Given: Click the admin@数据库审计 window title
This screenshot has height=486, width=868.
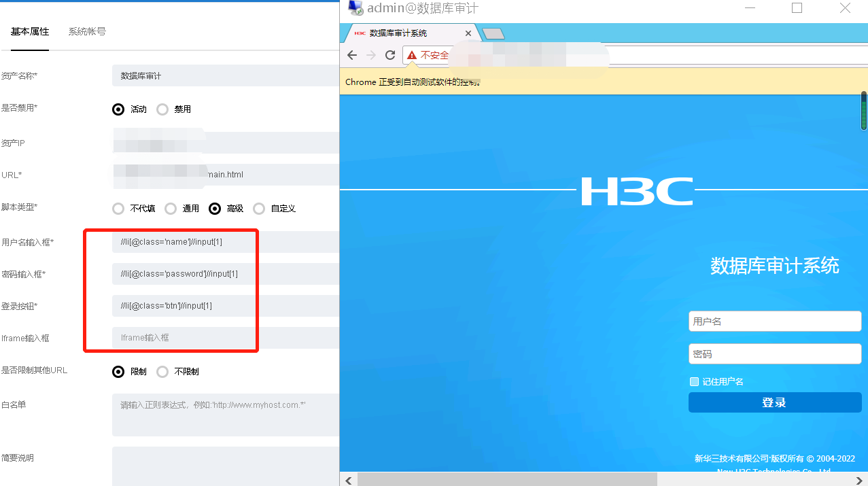Looking at the screenshot, I should [423, 8].
